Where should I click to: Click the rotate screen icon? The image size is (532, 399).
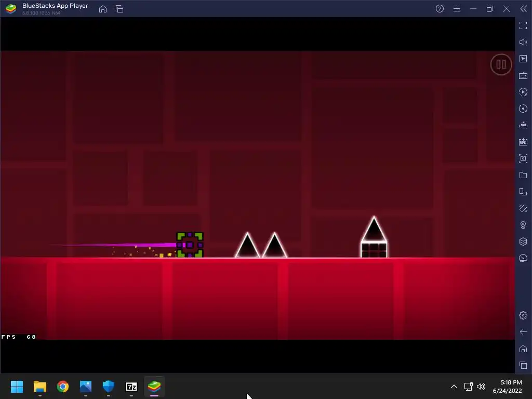(523, 192)
